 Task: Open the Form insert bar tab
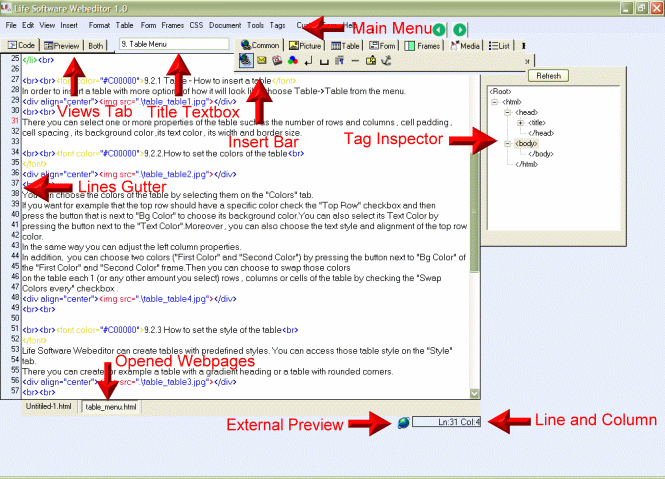pyautogui.click(x=382, y=45)
